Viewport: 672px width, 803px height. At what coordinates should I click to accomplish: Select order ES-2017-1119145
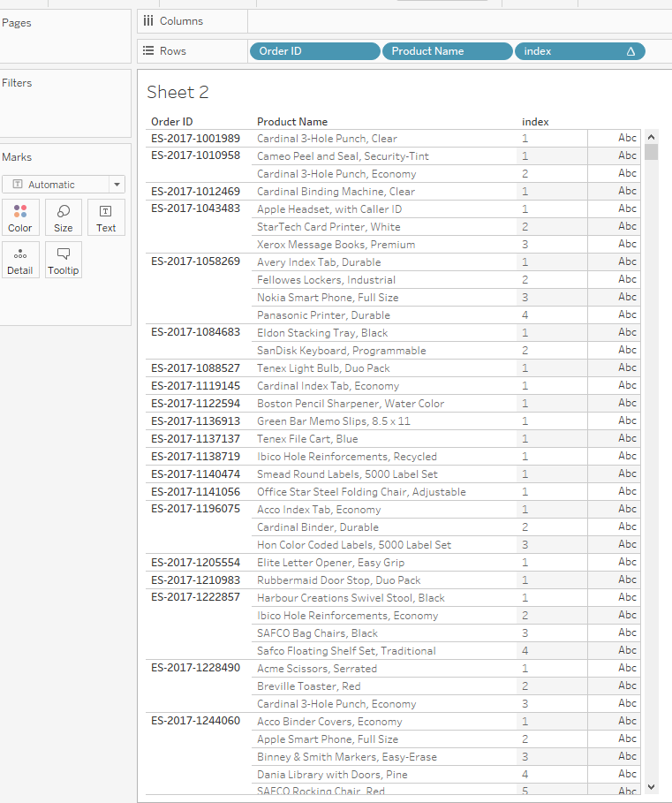195,386
